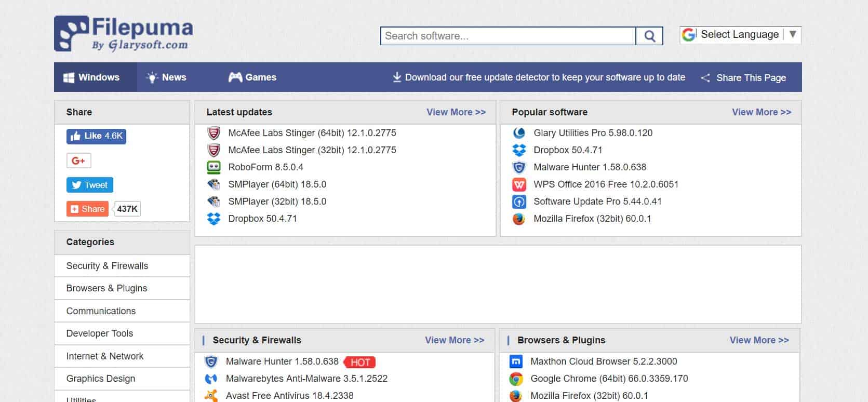Click the Maxthon Cloud Browser icon

click(x=516, y=361)
